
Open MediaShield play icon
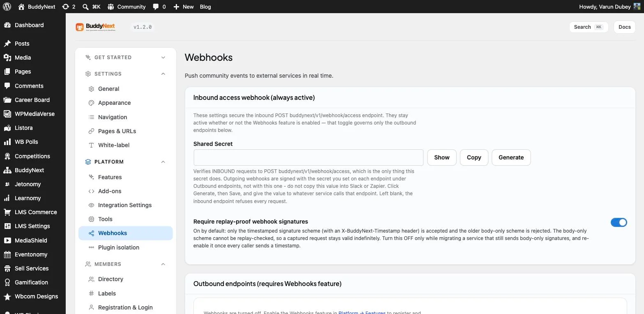7,240
